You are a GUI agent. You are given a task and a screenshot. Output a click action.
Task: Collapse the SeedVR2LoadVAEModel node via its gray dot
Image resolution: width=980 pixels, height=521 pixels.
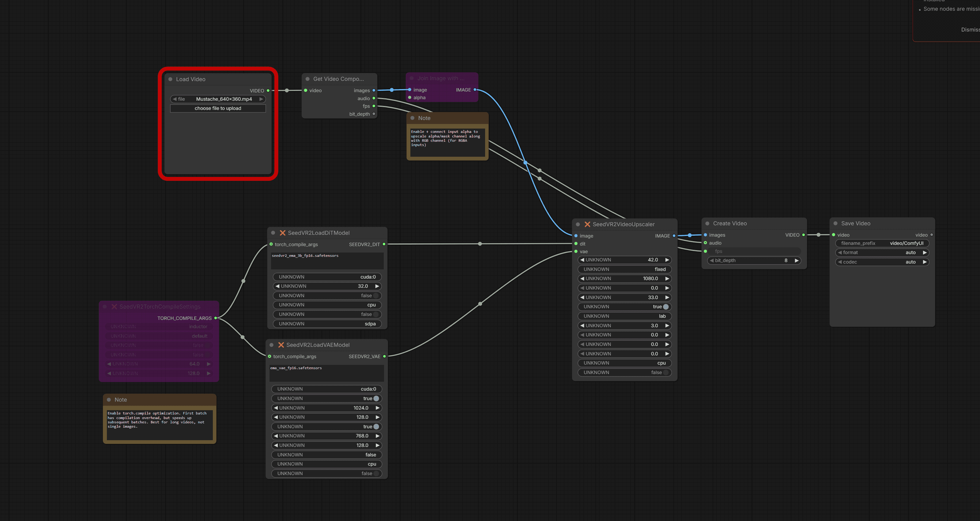(271, 345)
